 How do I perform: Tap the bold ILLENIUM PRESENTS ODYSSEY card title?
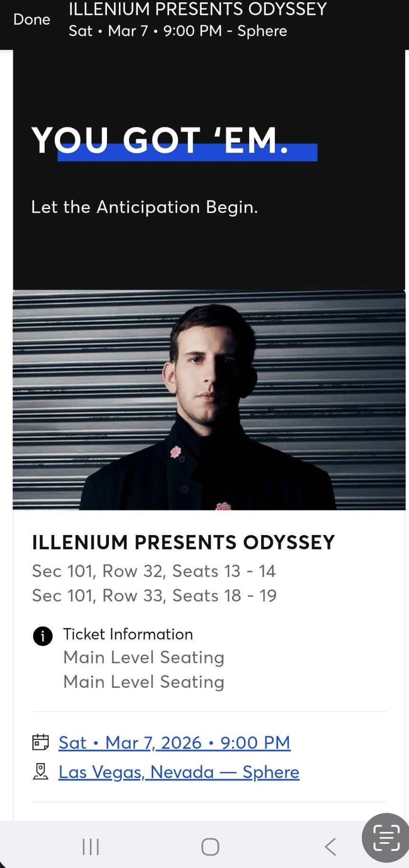coord(183,542)
